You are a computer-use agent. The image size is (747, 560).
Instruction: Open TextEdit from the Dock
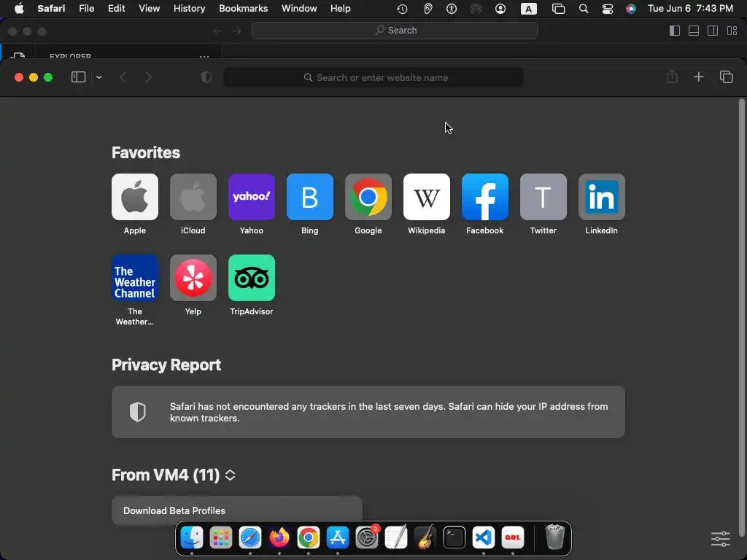[396, 537]
